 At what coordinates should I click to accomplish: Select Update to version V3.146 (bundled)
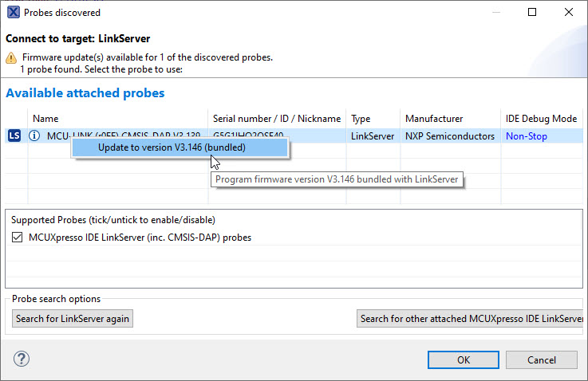pos(171,147)
